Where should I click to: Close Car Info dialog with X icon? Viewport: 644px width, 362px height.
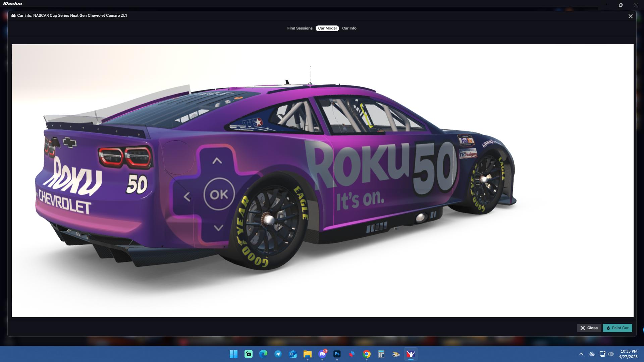click(630, 16)
